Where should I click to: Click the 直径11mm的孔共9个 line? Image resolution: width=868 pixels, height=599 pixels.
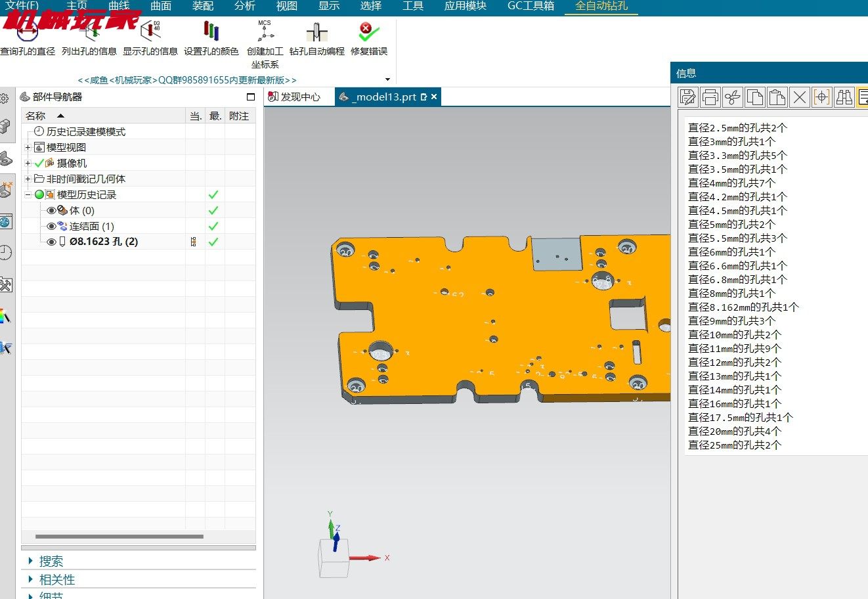click(x=734, y=348)
